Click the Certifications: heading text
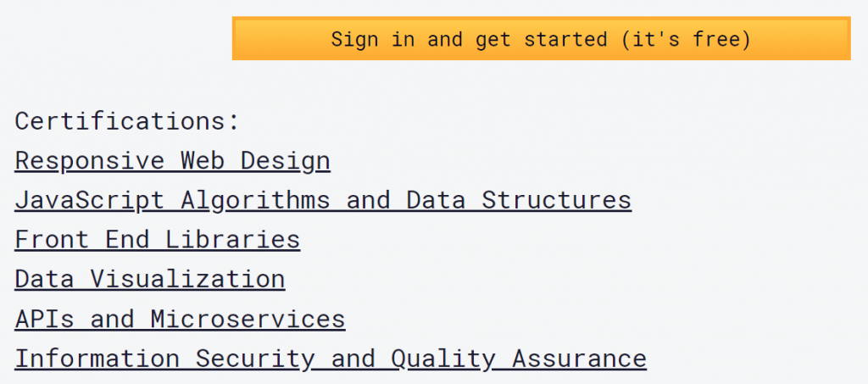 point(127,120)
